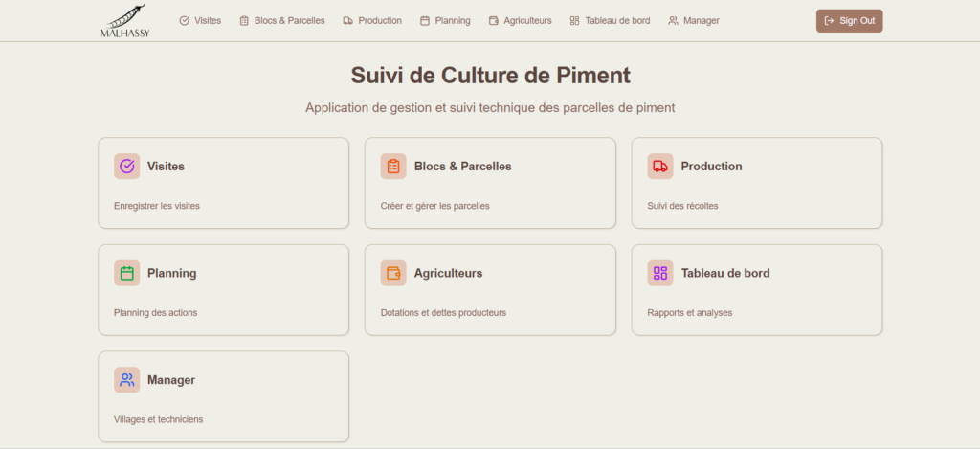Screen dimensions: 980x449
Task: Navigate to Agriculteurs in the header
Action: pyautogui.click(x=520, y=21)
